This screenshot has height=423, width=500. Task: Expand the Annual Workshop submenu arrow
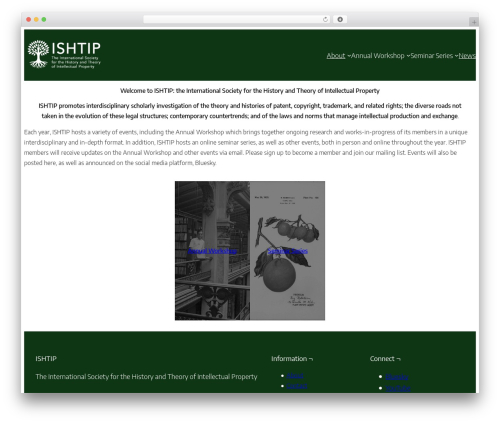tap(408, 56)
